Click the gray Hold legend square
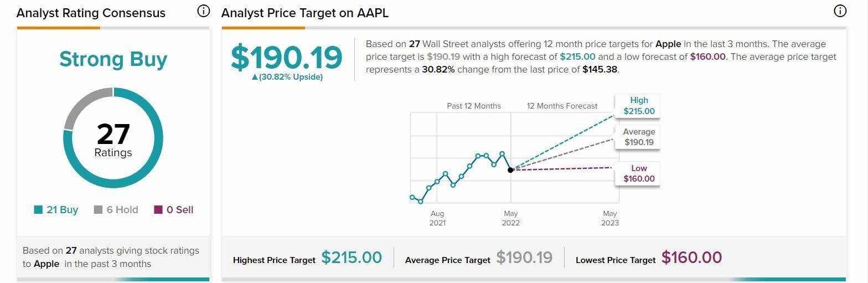This screenshot has height=283, width=868. pos(99,210)
